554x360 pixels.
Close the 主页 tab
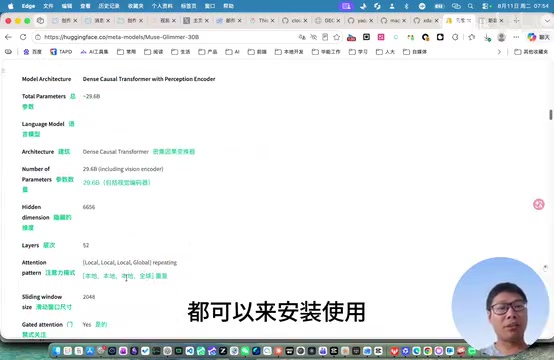click(207, 21)
